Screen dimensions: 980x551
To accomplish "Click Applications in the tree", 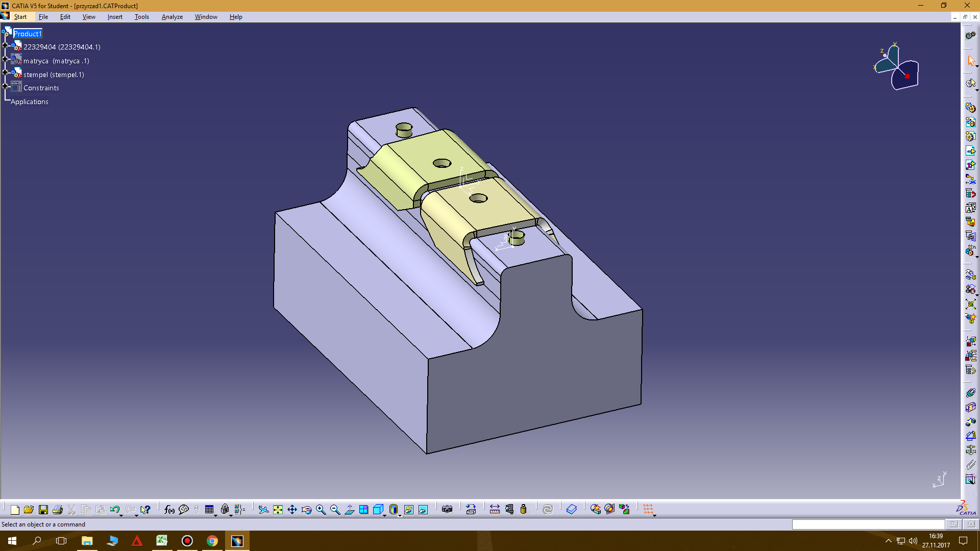I will (x=30, y=102).
